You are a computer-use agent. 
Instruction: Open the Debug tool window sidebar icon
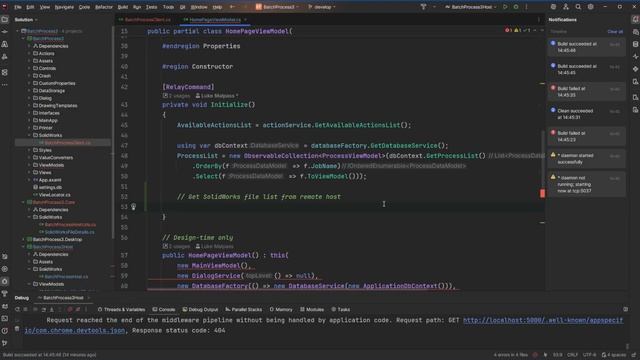coord(5,281)
